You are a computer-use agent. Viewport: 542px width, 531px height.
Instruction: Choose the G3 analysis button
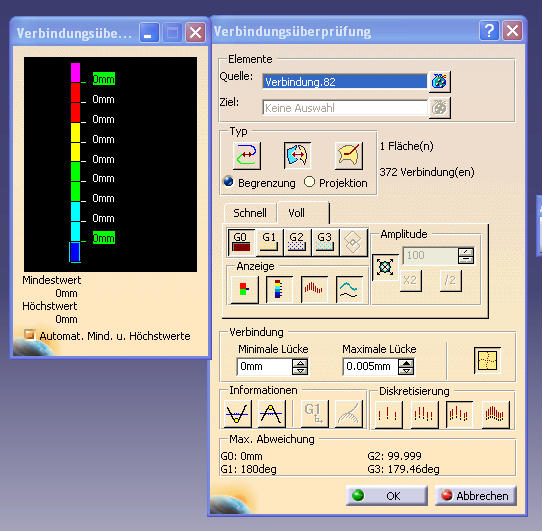pos(325,242)
